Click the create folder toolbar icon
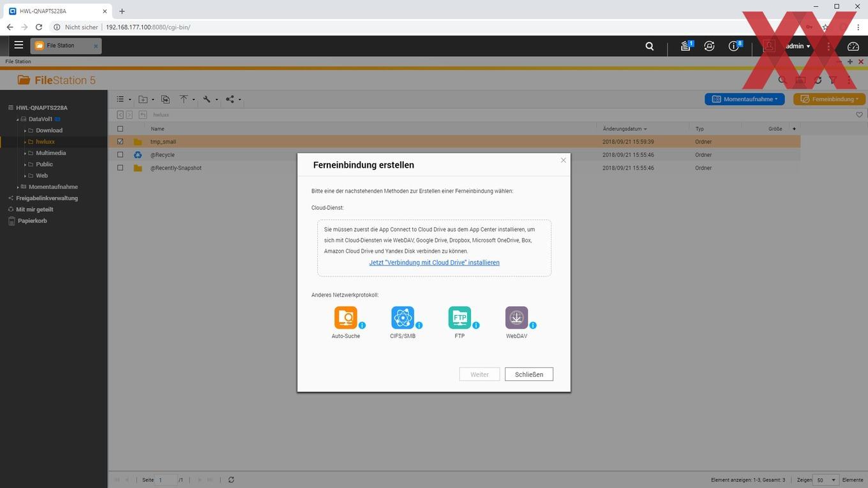Image resolution: width=868 pixels, height=488 pixels. 143,99
